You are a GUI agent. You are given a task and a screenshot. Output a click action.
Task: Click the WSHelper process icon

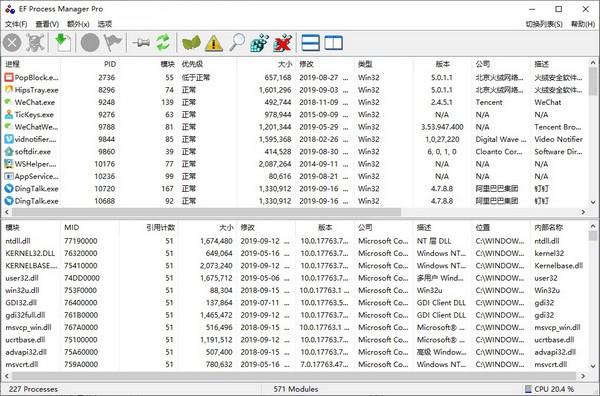tap(9, 164)
